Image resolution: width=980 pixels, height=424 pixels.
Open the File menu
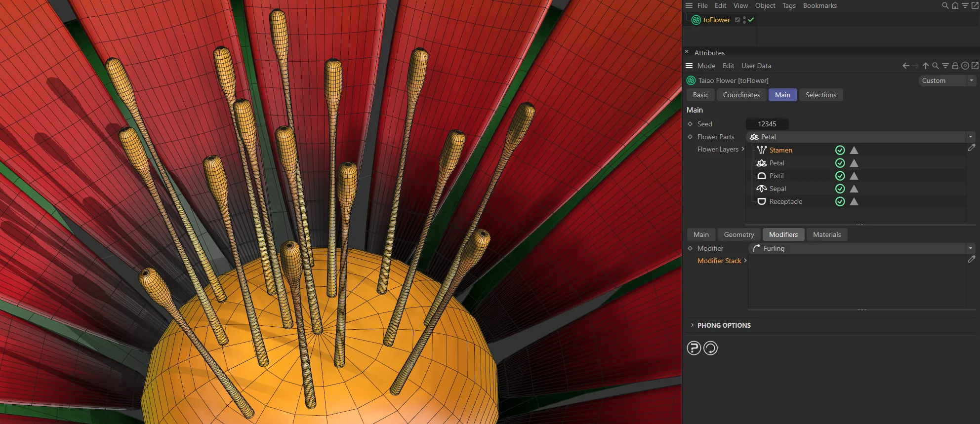tap(702, 5)
